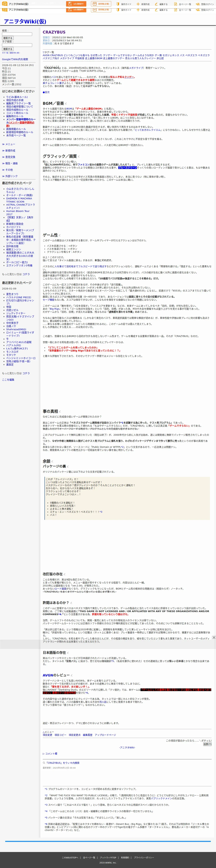Focus the 検索 text input field
Viewport: 216px width, 868px height.
(17, 34)
